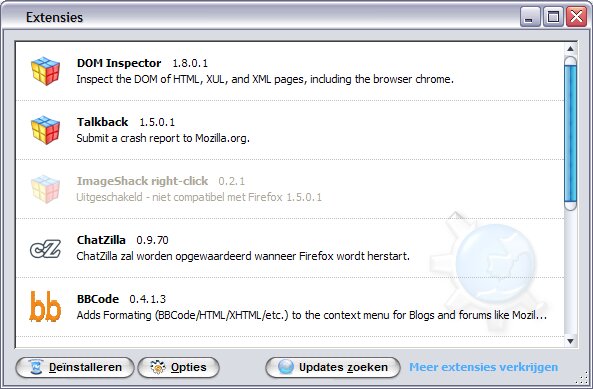Click 'Uitgeschakeld - niet compatibel' description

[x=199, y=197]
